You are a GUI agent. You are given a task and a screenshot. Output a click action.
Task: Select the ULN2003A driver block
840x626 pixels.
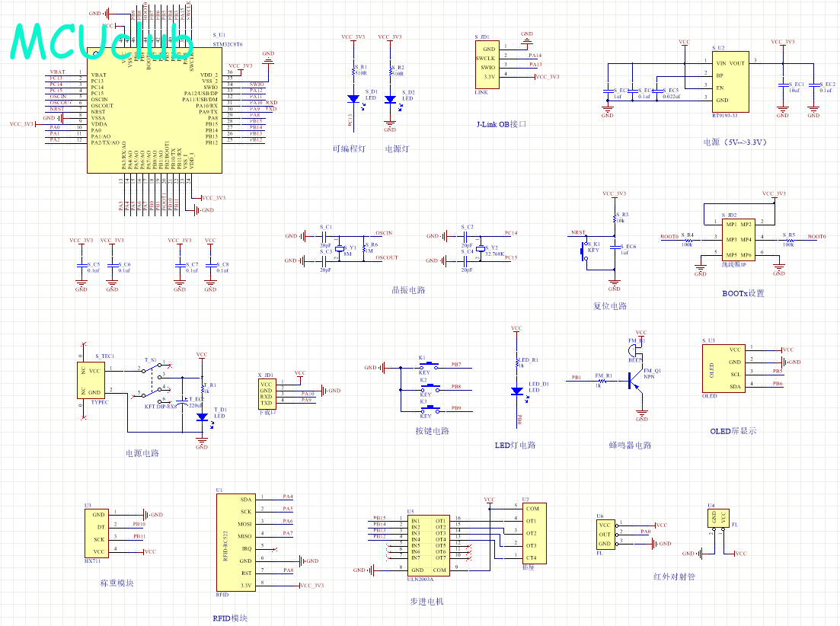(428, 546)
